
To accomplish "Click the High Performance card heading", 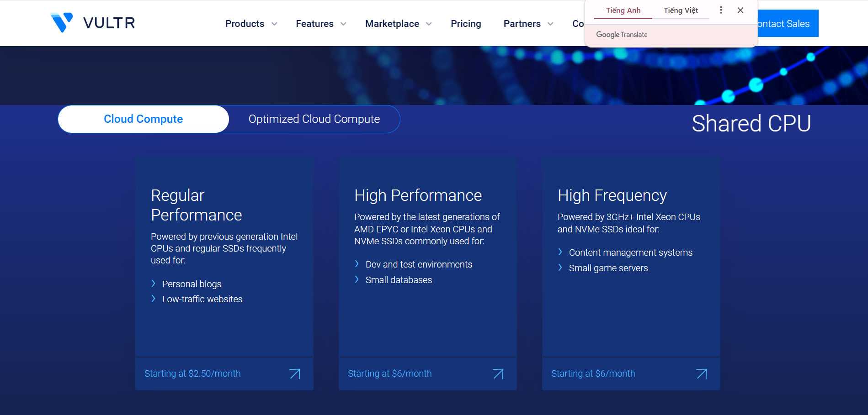I will tap(418, 195).
